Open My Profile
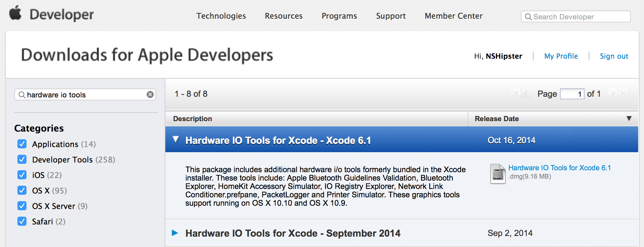The image size is (644, 247). coord(561,56)
